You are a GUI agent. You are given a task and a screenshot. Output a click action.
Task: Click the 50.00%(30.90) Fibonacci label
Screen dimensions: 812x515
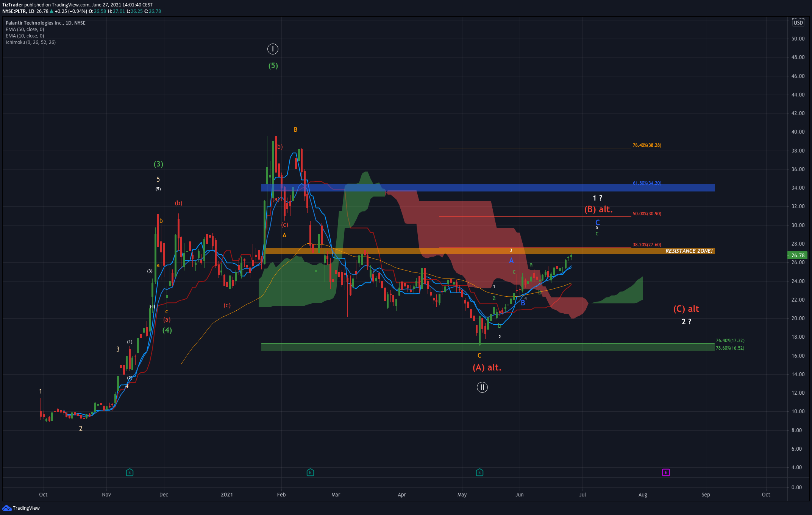(x=647, y=214)
